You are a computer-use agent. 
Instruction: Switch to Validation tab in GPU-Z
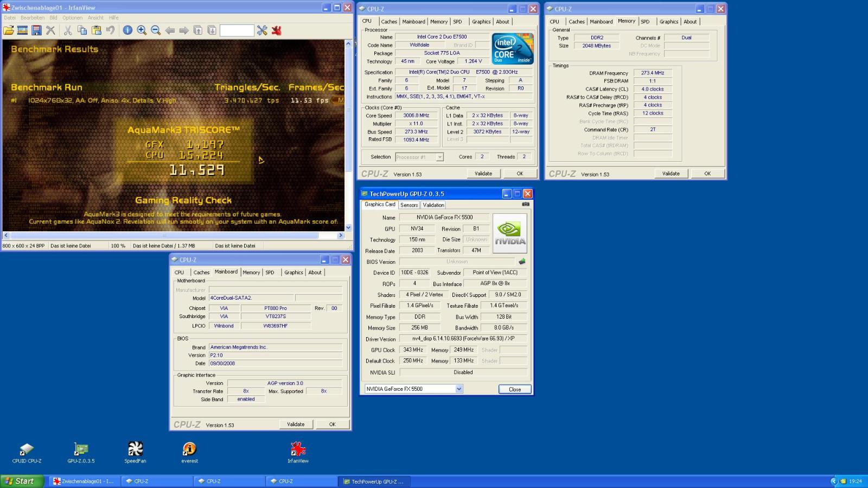coord(433,205)
